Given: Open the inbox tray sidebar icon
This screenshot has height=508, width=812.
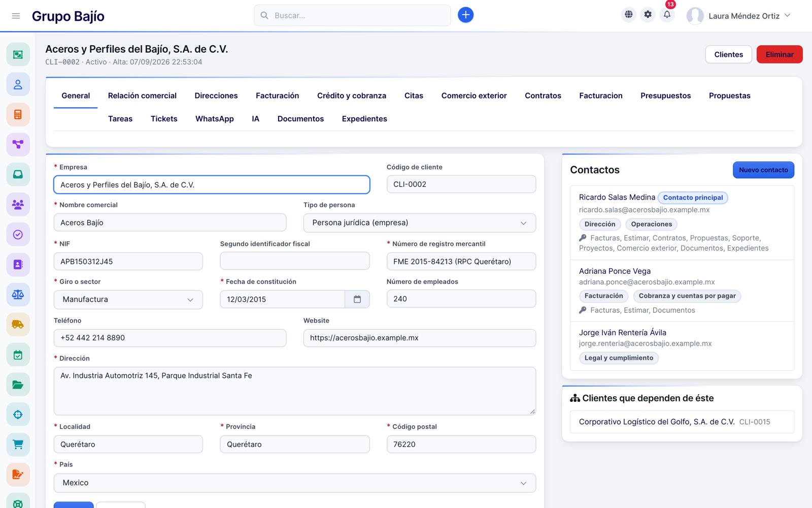Looking at the screenshot, I should pyautogui.click(x=18, y=174).
